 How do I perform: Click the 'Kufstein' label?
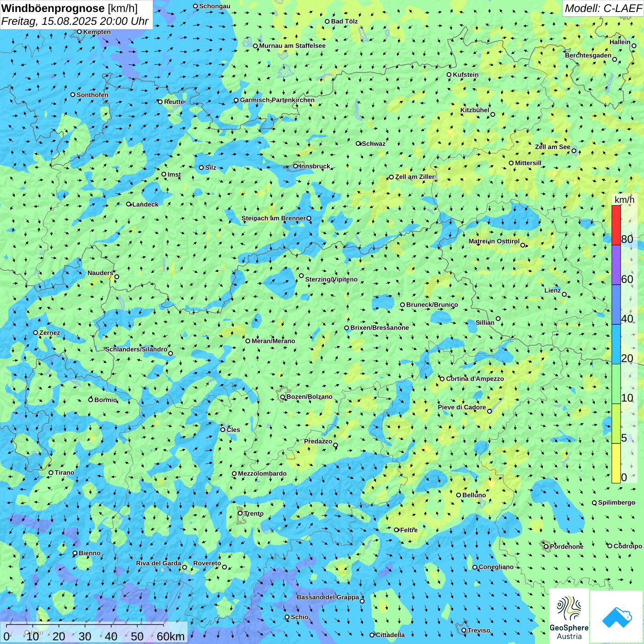(x=466, y=75)
